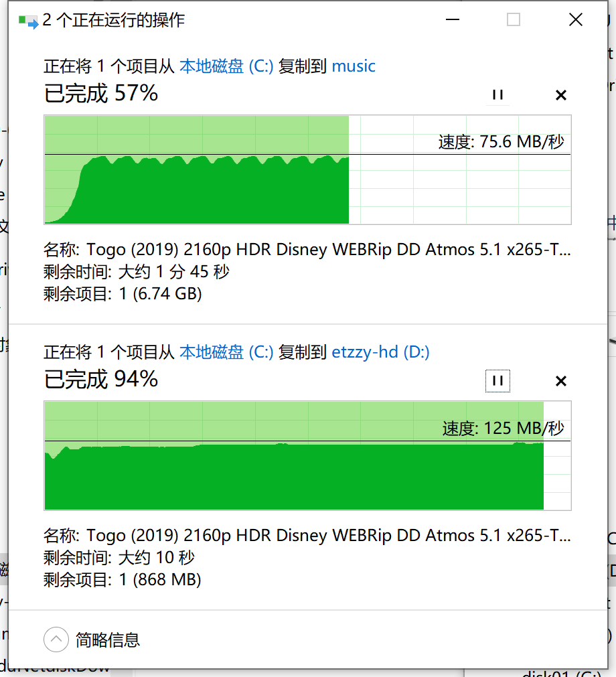Cancel the copy to etzzy-hd (D:)
616x677 pixels.
point(561,381)
